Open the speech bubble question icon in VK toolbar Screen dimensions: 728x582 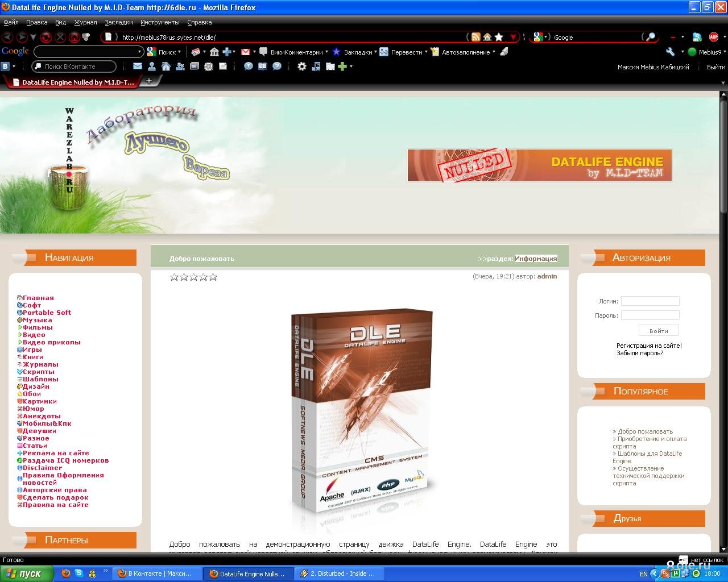(x=277, y=66)
